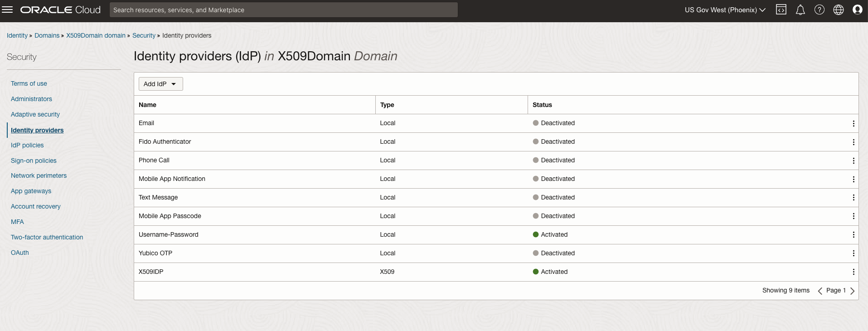Open Administrators in sidebar
868x331 pixels.
click(x=31, y=99)
